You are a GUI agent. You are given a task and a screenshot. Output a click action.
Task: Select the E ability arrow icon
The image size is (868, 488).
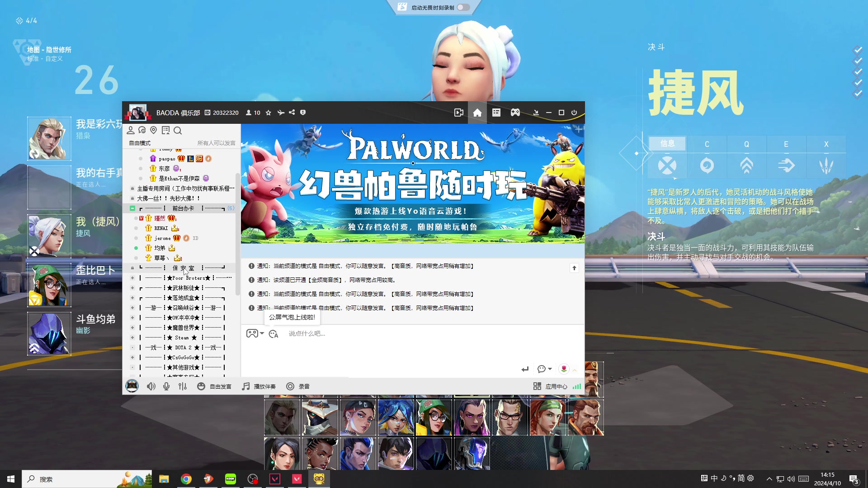[x=786, y=165]
